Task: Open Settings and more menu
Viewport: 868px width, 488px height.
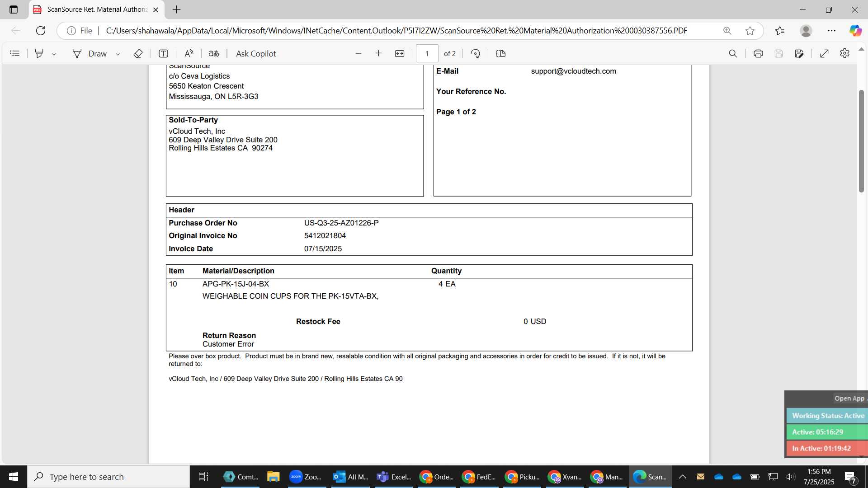Action: coord(832,31)
